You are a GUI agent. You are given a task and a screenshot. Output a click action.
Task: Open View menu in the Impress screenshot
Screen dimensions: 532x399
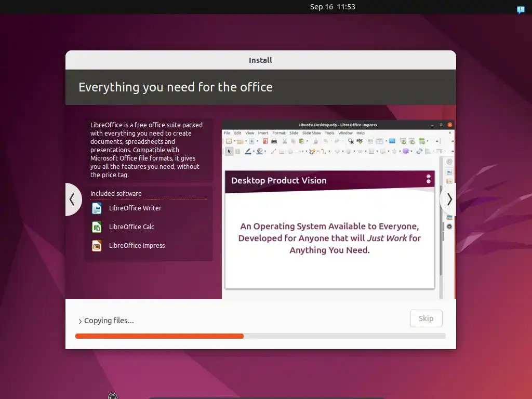250,133
